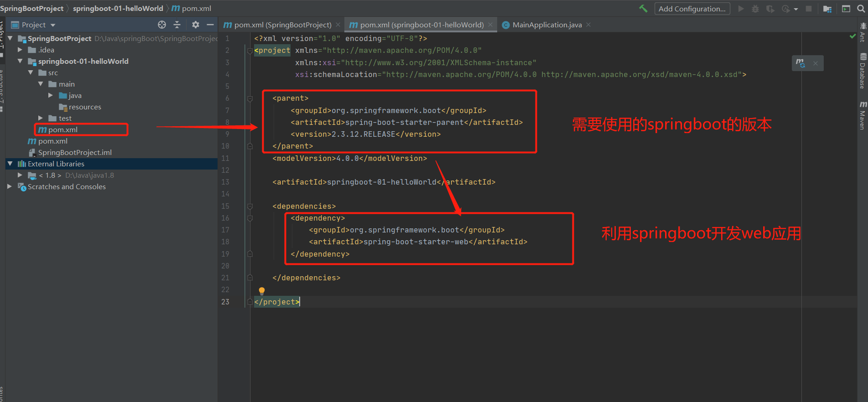Click the green inspection checkmark

(852, 36)
